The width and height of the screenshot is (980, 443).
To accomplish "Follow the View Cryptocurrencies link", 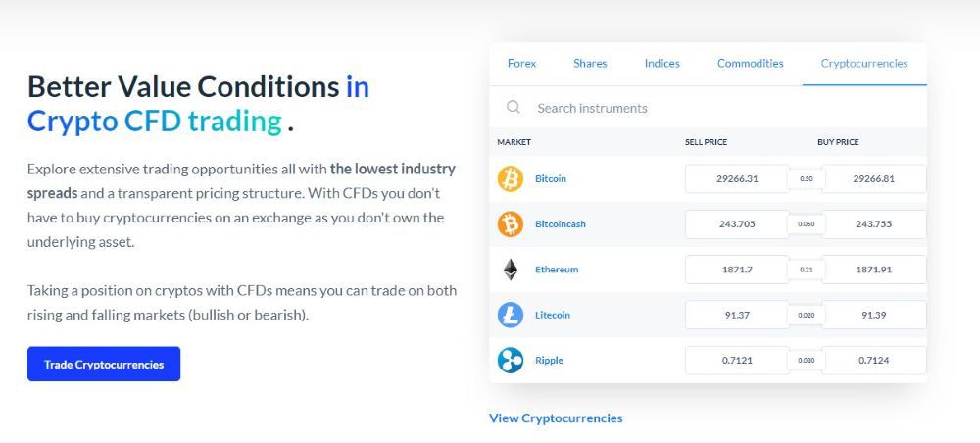I will tap(556, 418).
